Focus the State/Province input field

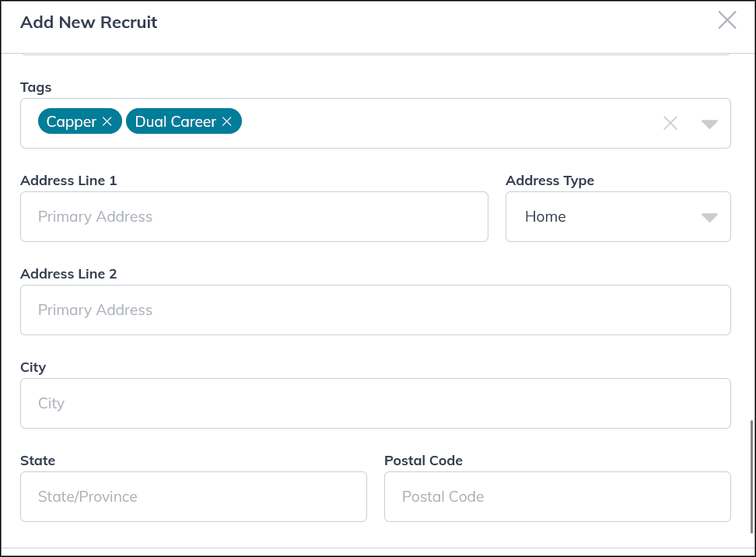click(193, 496)
